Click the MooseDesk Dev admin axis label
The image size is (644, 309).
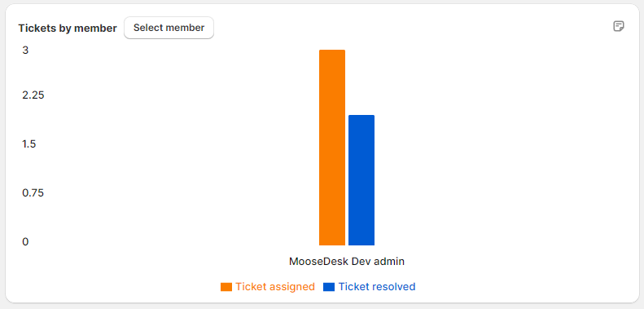(347, 262)
